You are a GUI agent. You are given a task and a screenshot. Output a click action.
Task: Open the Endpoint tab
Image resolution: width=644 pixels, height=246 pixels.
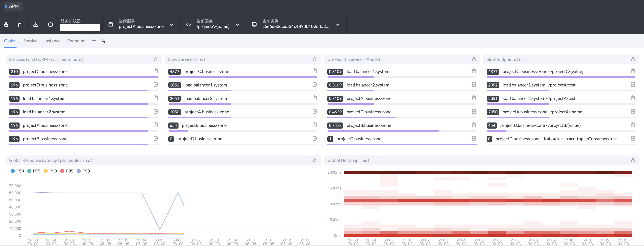click(76, 41)
